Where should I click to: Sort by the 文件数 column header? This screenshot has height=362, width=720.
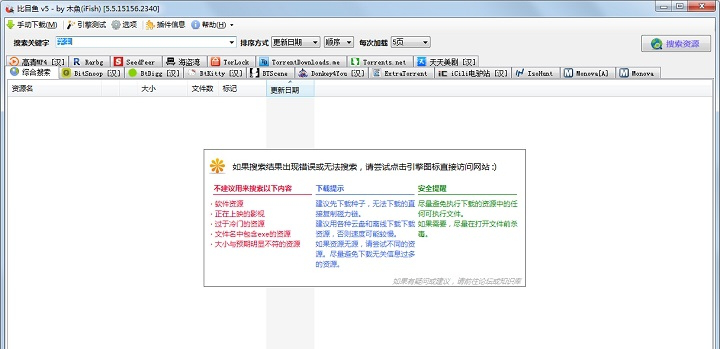point(202,89)
